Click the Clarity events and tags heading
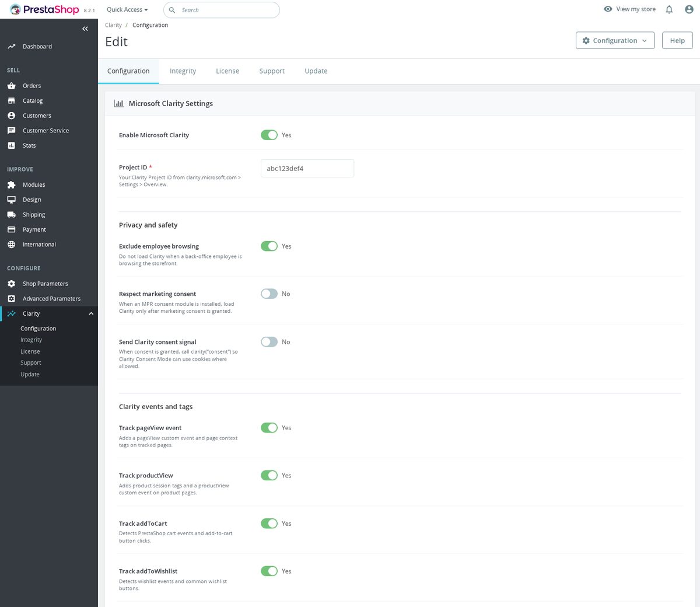This screenshot has width=700, height=607. point(156,406)
